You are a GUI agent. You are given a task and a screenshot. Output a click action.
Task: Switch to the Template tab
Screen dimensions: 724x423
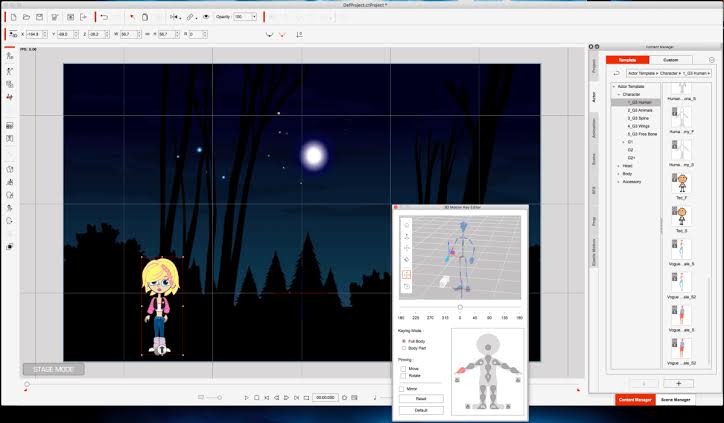pyautogui.click(x=627, y=60)
